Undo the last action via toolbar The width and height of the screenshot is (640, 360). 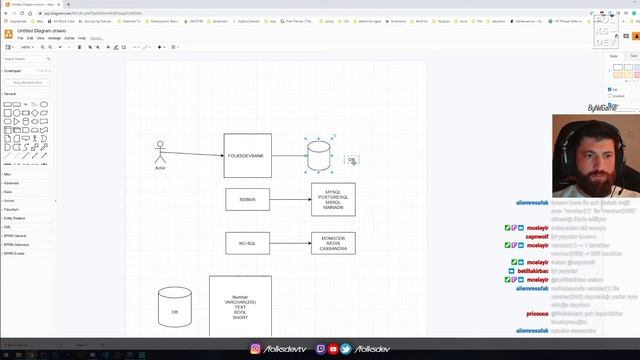pyautogui.click(x=60, y=47)
